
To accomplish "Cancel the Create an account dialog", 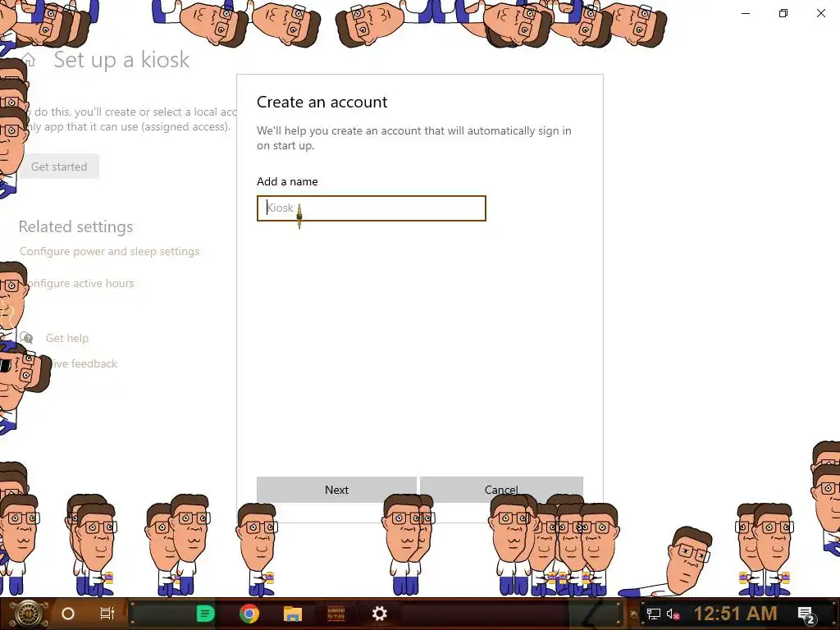I will coord(501,490).
